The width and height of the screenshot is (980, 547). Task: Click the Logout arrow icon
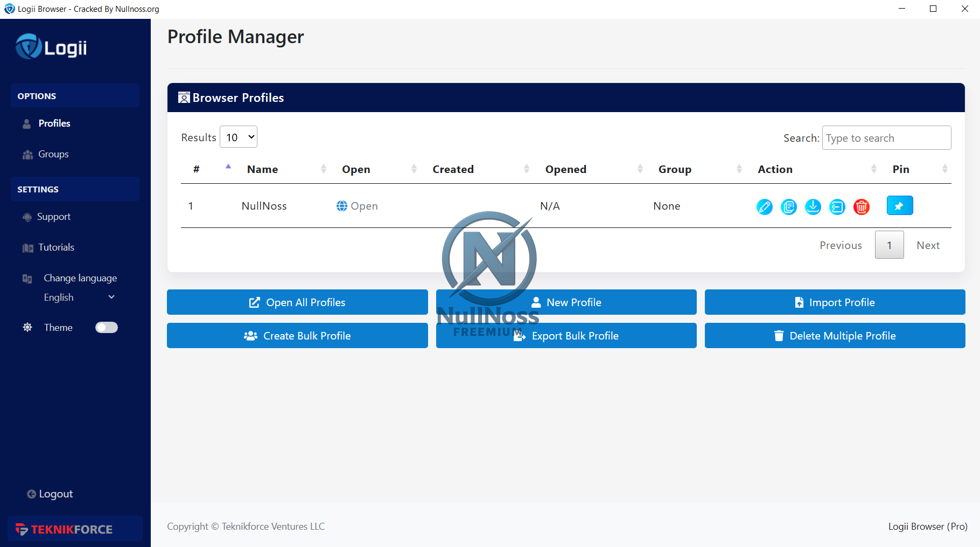click(x=31, y=494)
